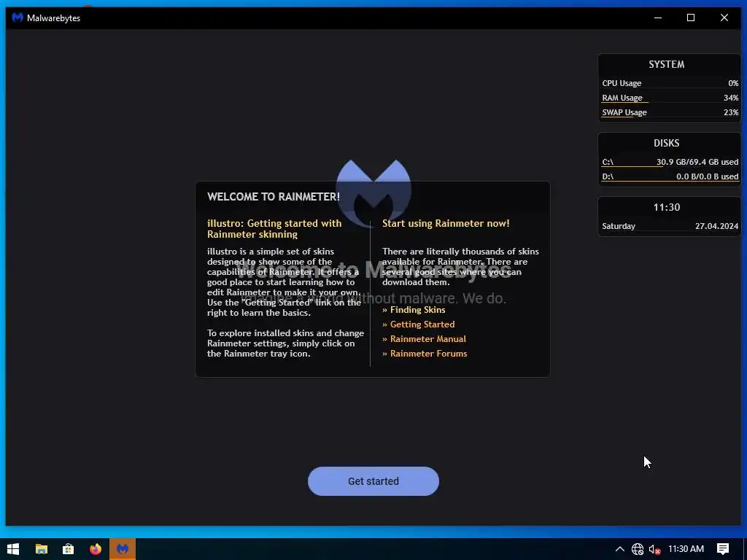Open Microsoft Store from taskbar
747x560 pixels.
tap(68, 549)
